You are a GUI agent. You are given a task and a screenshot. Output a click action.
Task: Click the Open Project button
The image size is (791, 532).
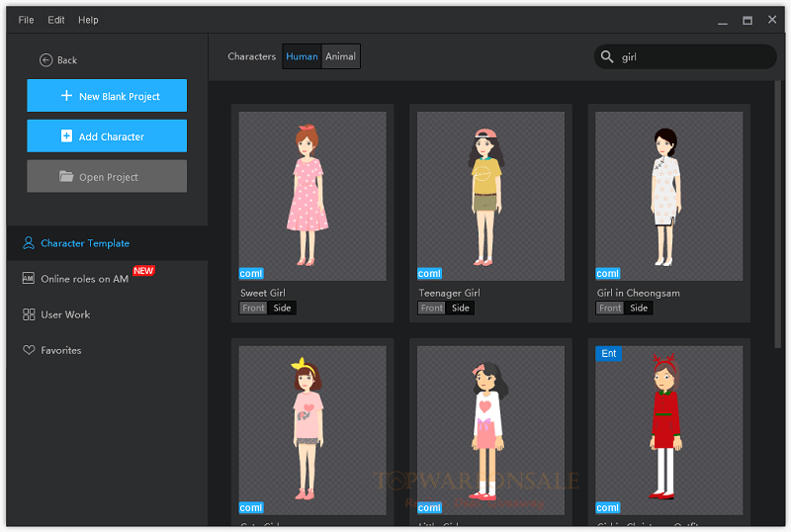(107, 176)
